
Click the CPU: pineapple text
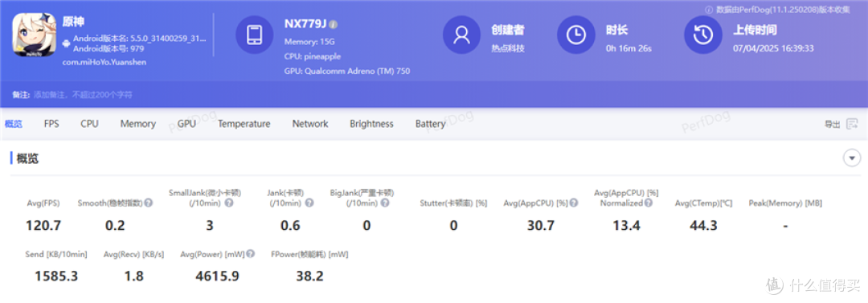point(312,56)
